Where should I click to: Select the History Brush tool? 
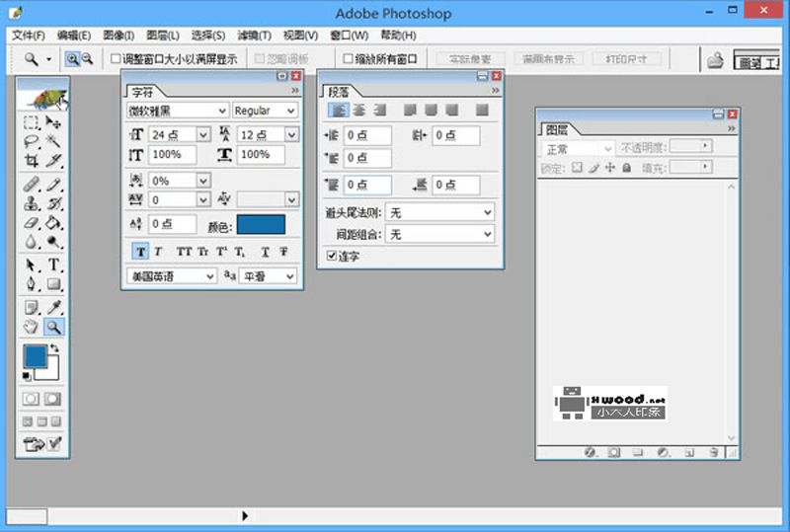point(53,203)
